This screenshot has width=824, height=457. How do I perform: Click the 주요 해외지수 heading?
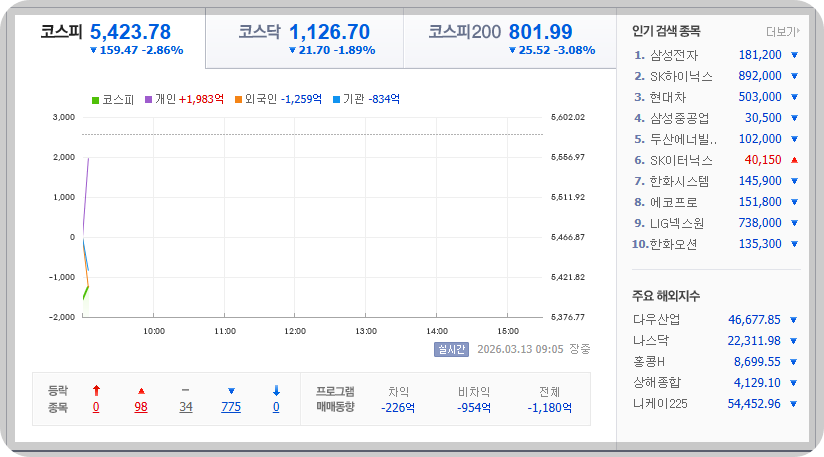click(x=666, y=296)
